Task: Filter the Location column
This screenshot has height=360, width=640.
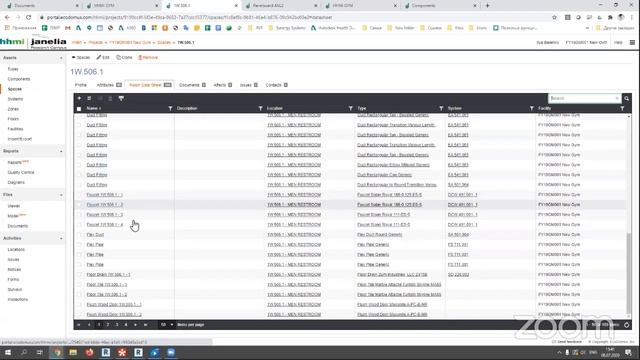Action: [x=351, y=108]
